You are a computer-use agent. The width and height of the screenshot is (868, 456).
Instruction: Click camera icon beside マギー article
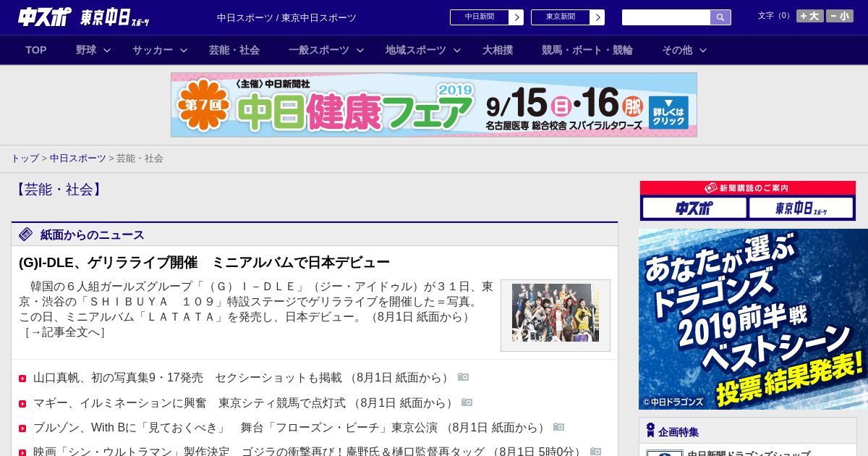[467, 402]
